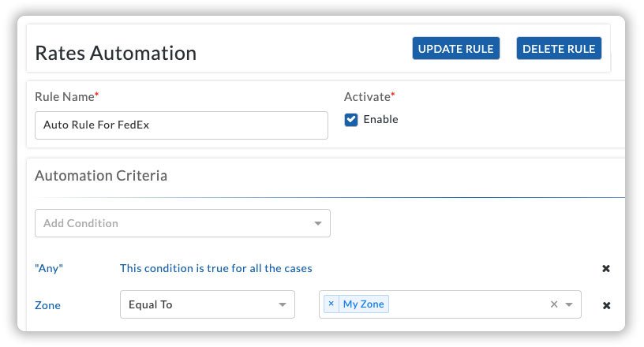Toggle the Enable checkbox
This screenshot has width=644, height=347.
tap(350, 120)
